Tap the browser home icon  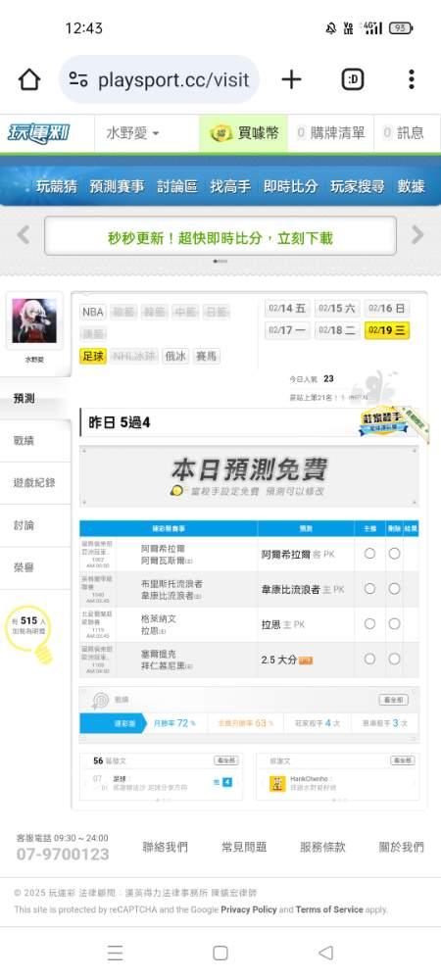pos(29,79)
